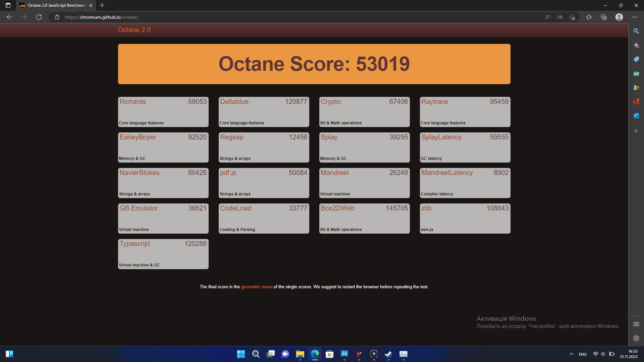Open the GB Emulator benchmark link
644x362 pixels.
click(139, 208)
